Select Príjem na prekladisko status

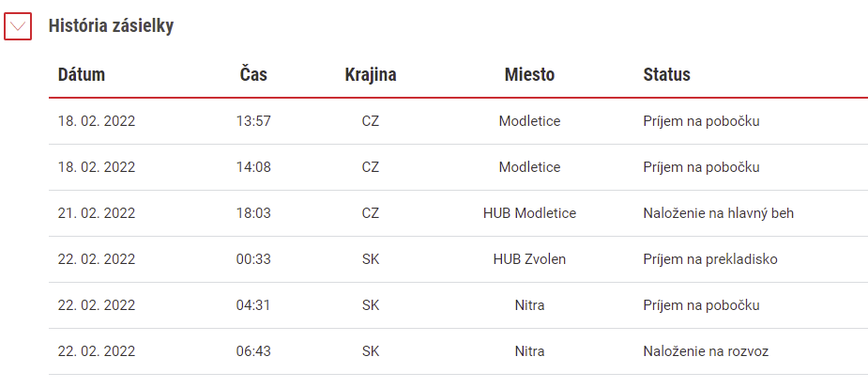click(710, 259)
